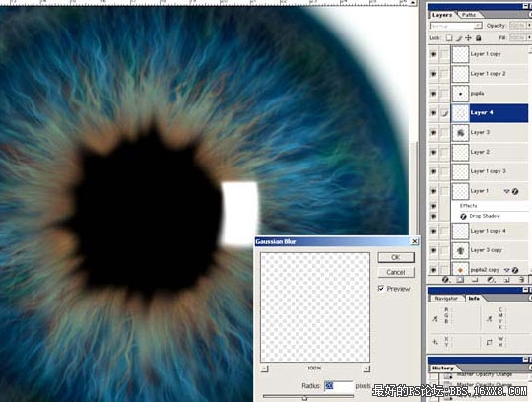
Task: Click the lock image pixels brush icon
Action: (459, 38)
